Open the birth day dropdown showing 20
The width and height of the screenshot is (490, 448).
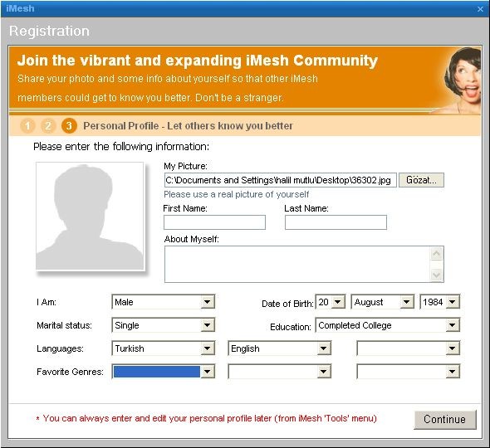point(331,302)
